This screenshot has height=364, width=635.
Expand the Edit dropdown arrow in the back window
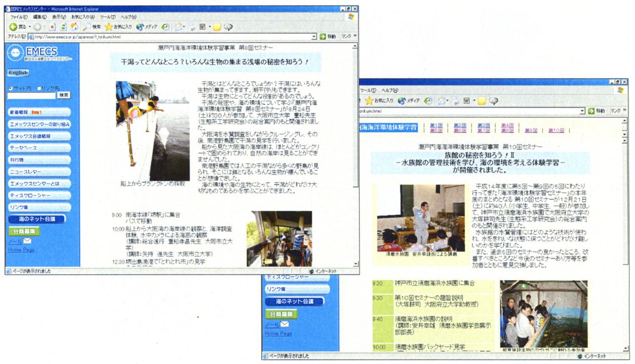click(474, 101)
